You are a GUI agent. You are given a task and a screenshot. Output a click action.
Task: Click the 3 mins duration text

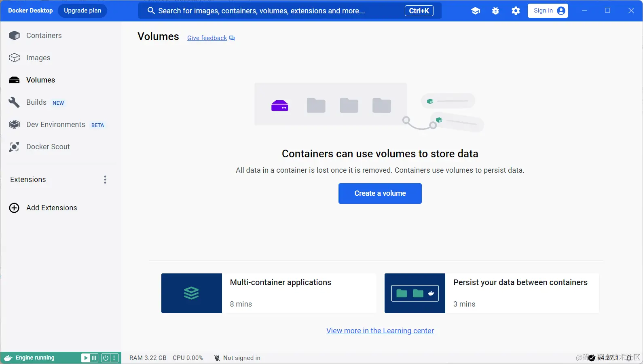click(x=464, y=304)
